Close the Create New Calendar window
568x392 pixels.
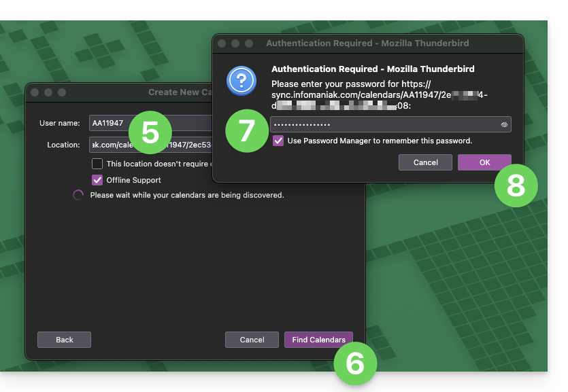(34, 92)
